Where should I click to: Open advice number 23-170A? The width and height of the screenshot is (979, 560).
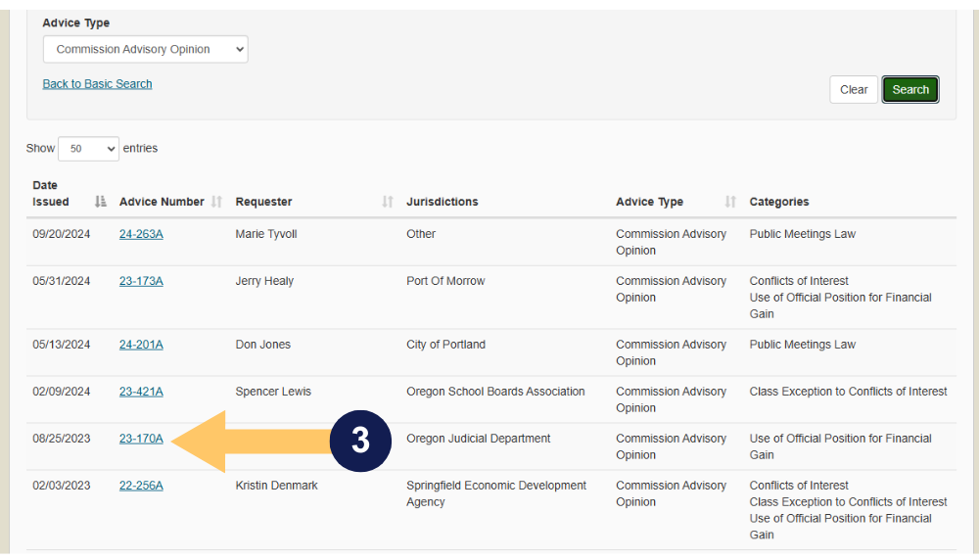click(x=141, y=439)
